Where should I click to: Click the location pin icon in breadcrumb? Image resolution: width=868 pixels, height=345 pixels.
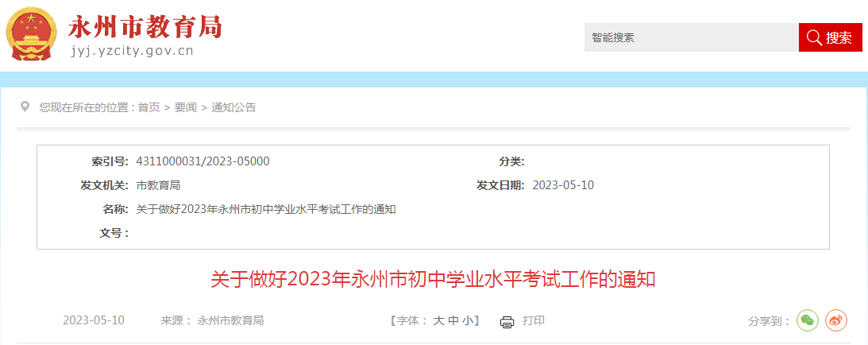click(25, 107)
